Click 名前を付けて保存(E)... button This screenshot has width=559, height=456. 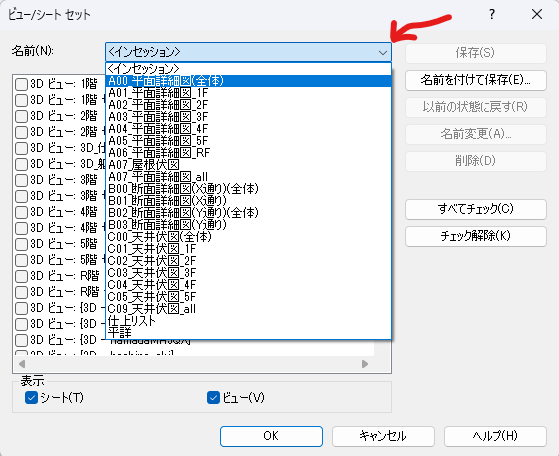476,80
